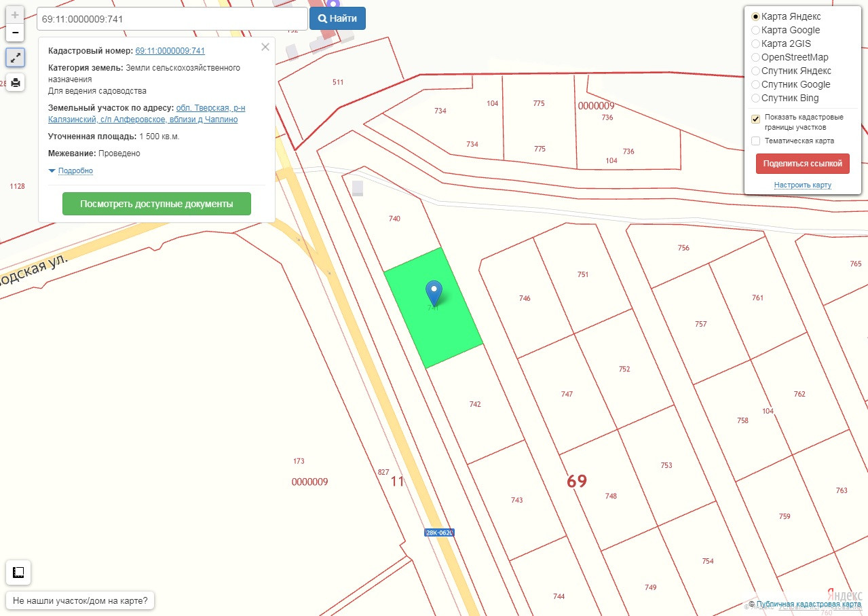The image size is (868, 616).
Task: Click parcel number 765 on map
Action: point(856,264)
